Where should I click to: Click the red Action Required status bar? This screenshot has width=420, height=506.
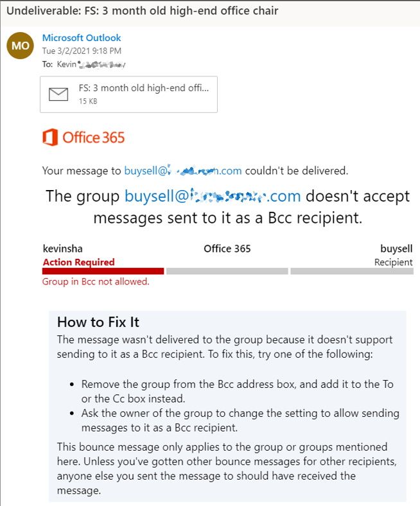(x=103, y=271)
